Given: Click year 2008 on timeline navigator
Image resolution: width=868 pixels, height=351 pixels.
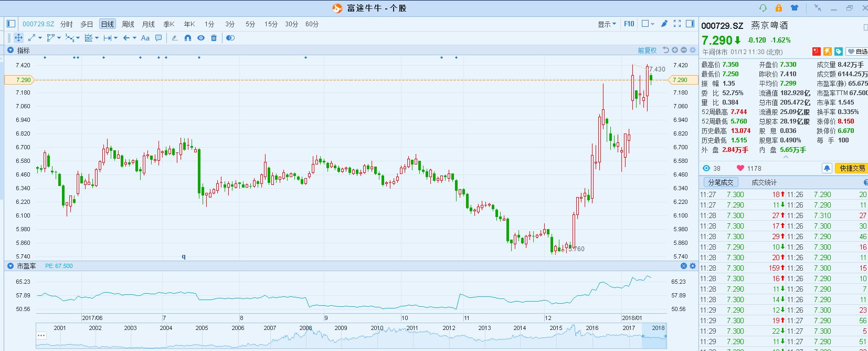Looking at the screenshot, I should [x=305, y=328].
